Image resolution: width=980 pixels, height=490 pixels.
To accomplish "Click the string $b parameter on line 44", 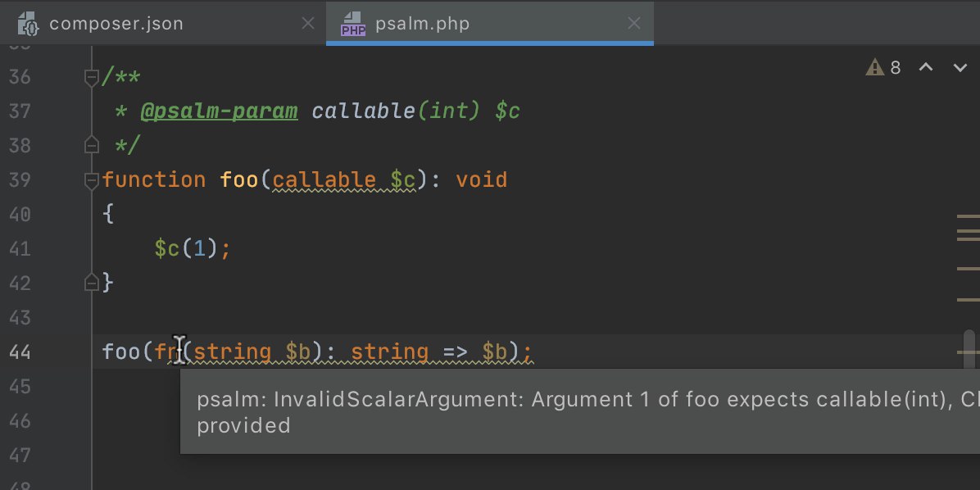I will 252,352.
